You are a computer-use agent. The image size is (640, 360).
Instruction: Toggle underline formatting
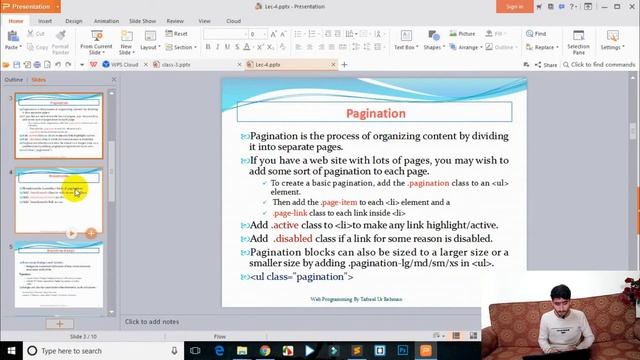click(227, 47)
